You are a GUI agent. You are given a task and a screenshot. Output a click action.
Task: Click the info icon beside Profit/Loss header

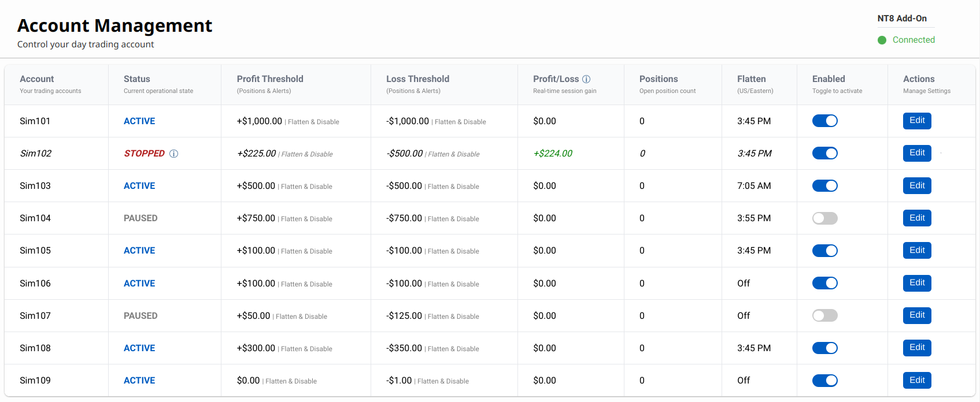pyautogui.click(x=586, y=79)
